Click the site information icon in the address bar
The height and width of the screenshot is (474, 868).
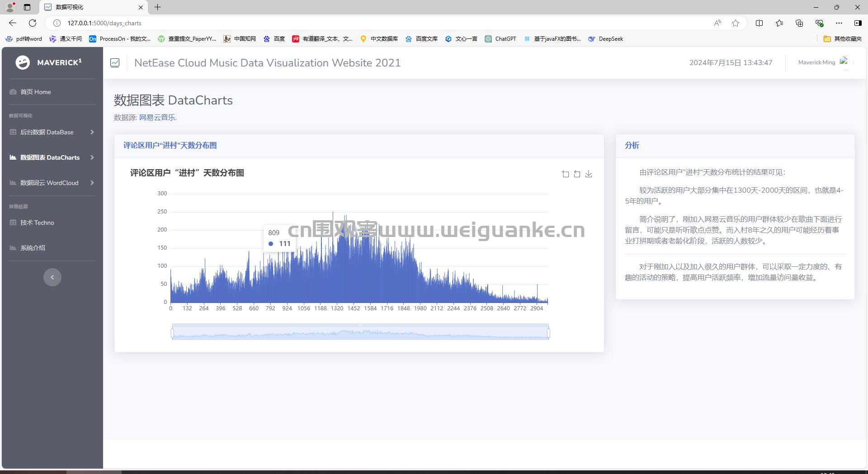pyautogui.click(x=57, y=23)
